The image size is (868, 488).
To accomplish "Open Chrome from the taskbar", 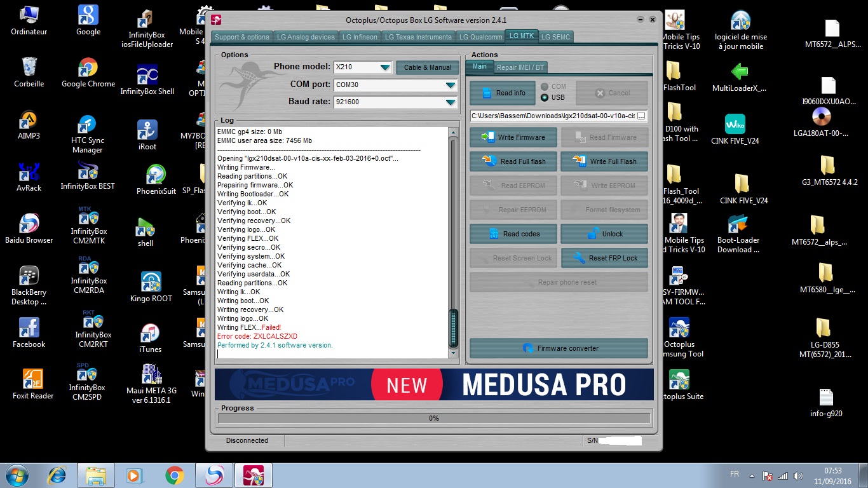I will 175,475.
